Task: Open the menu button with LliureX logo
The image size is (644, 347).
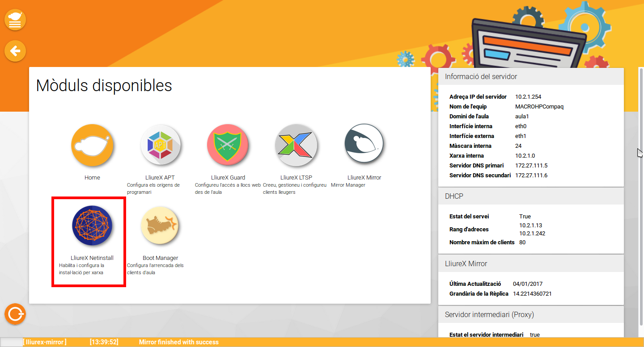Action: click(15, 20)
